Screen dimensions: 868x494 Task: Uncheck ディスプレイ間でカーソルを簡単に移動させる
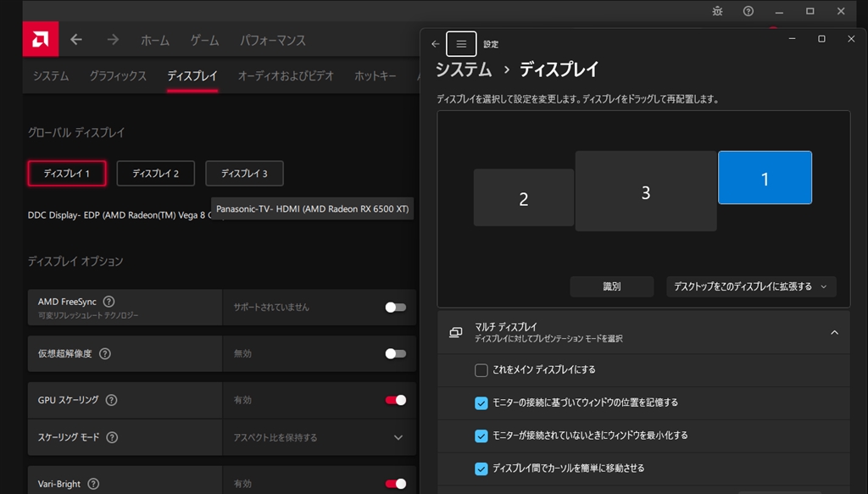(481, 469)
